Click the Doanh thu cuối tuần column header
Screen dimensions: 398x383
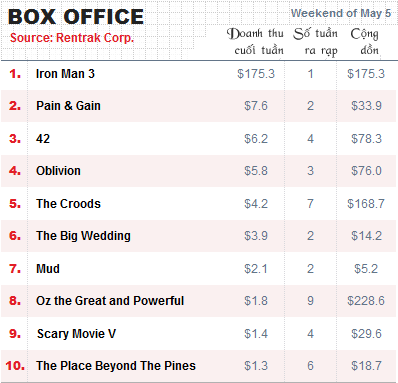click(255, 42)
